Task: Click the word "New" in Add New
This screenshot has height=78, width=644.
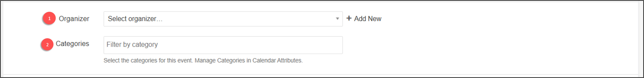Action: 375,19
